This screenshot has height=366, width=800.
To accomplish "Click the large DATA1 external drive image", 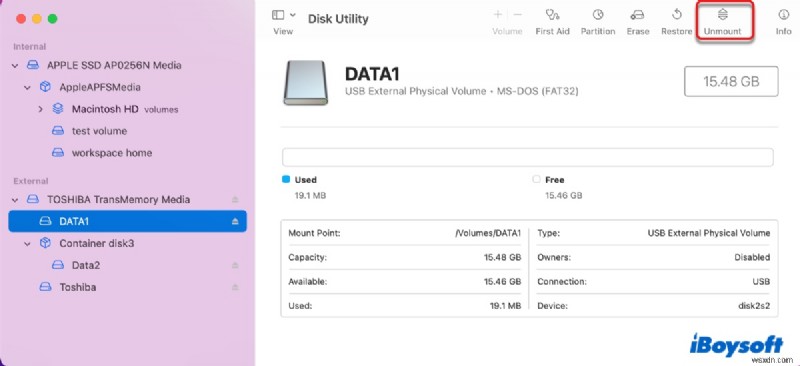I will pyautogui.click(x=306, y=83).
